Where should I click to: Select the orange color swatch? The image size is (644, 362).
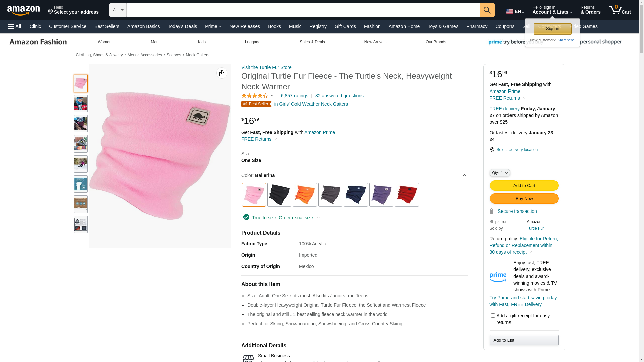point(305,195)
